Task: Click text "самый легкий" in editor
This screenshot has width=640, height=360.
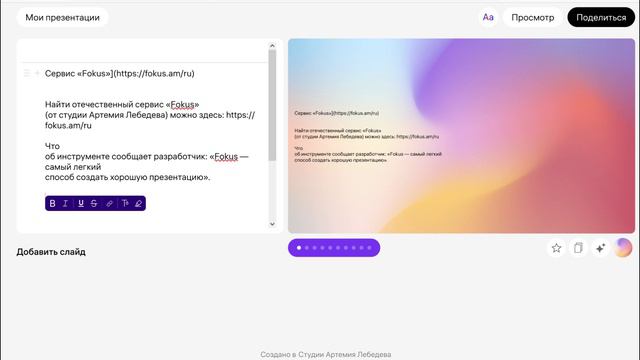Action: tap(73, 167)
